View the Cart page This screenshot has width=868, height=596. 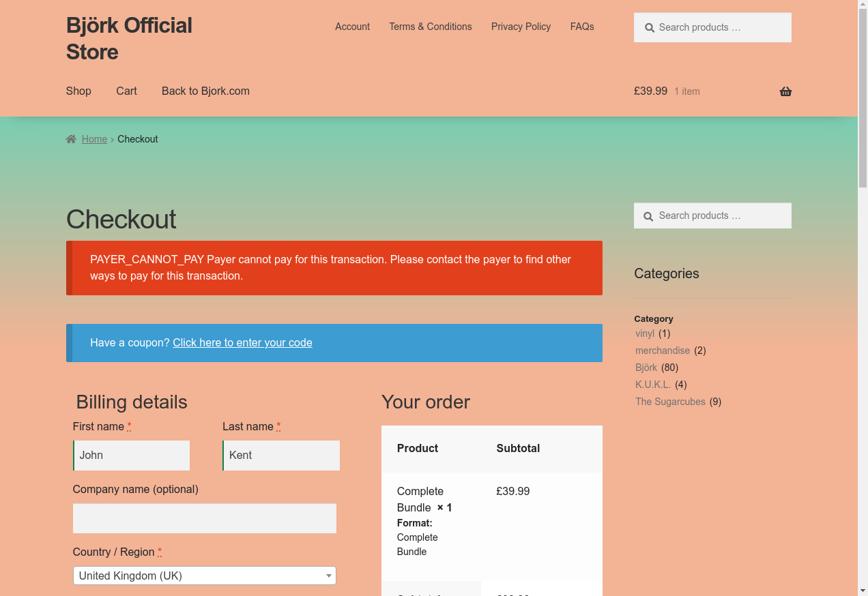126,91
